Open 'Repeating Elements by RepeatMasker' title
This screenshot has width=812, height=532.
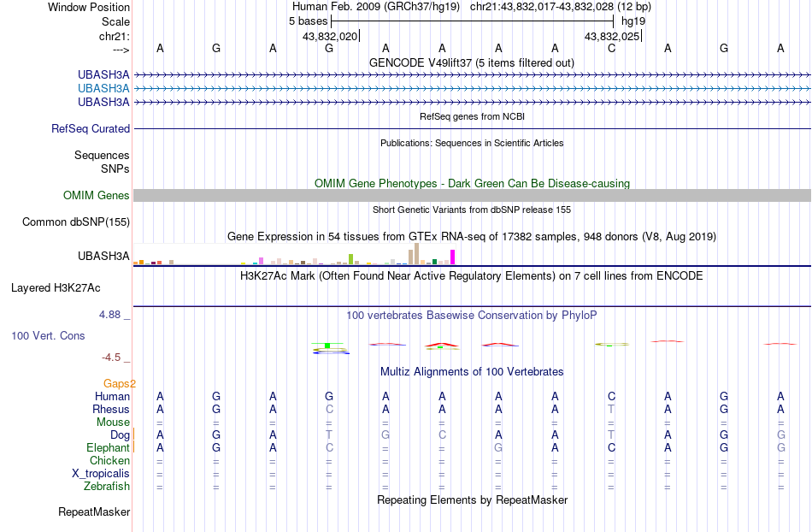click(472, 499)
